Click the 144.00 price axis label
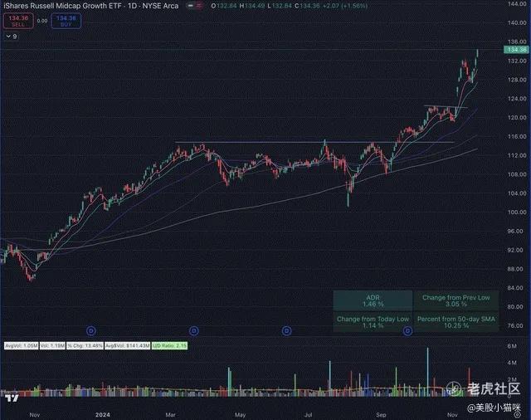The height and width of the screenshot is (420, 531). [x=517, y=3]
